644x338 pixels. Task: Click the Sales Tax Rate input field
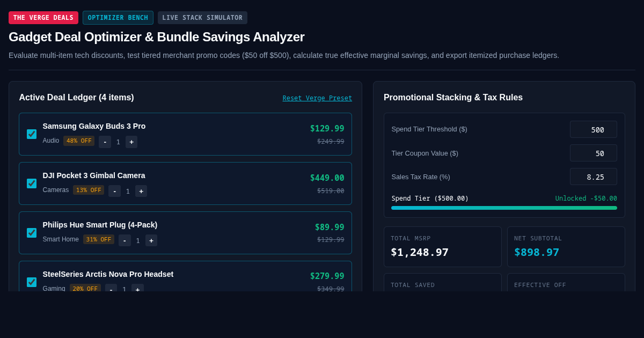(x=594, y=177)
